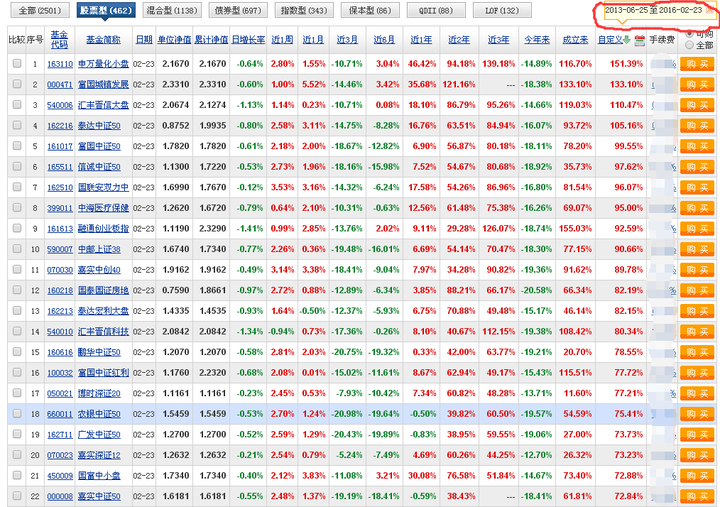This screenshot has height=507, width=720.
Task: Sort the table by 近1年 column
Action: pyautogui.click(x=421, y=41)
